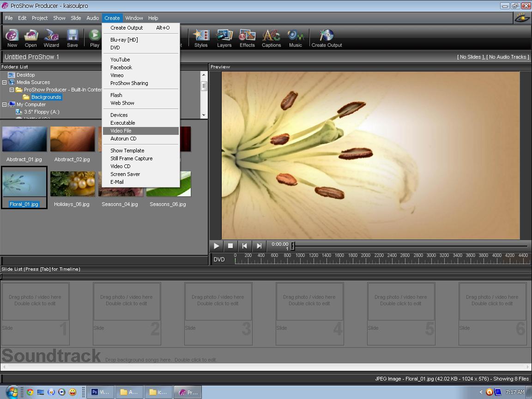This screenshot has width=532, height=399.
Task: Stop the preview playback
Action: (x=230, y=246)
